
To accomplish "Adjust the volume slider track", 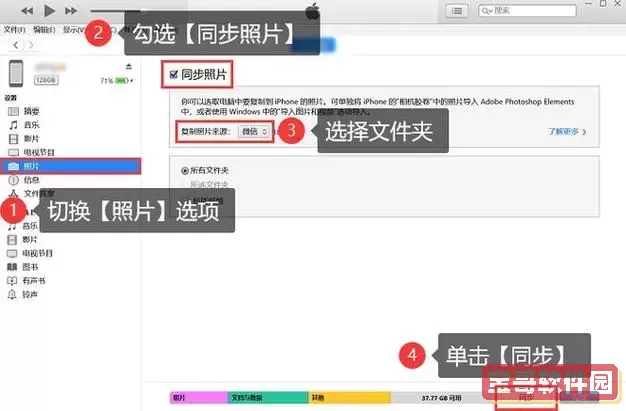I will click(119, 11).
